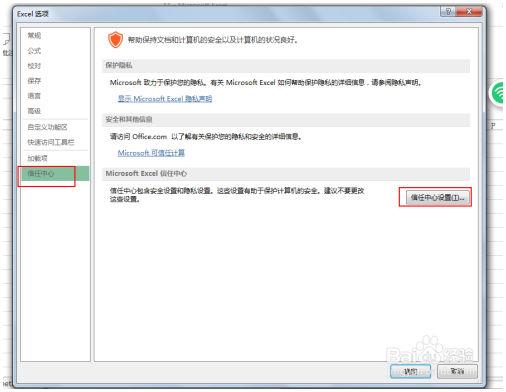Click the 安全和其他信息 section header
The image size is (506, 392).
[286, 119]
